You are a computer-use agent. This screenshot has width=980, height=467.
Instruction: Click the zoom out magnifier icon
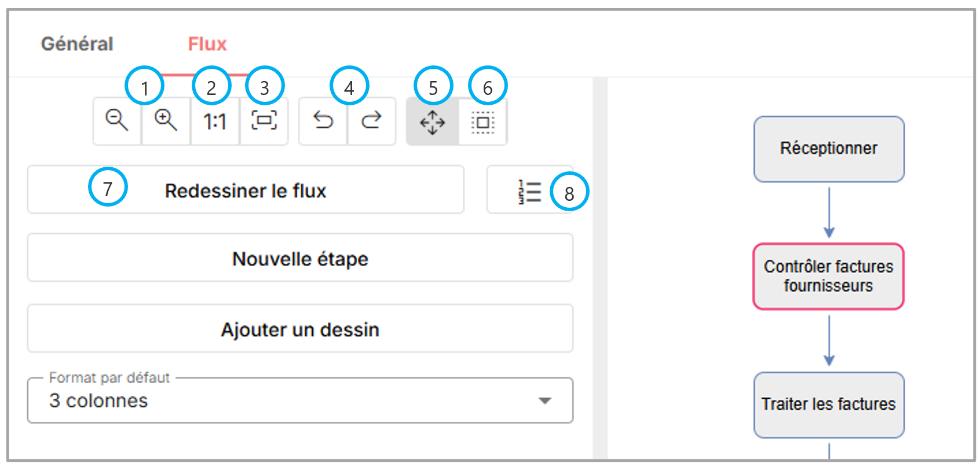pyautogui.click(x=116, y=121)
